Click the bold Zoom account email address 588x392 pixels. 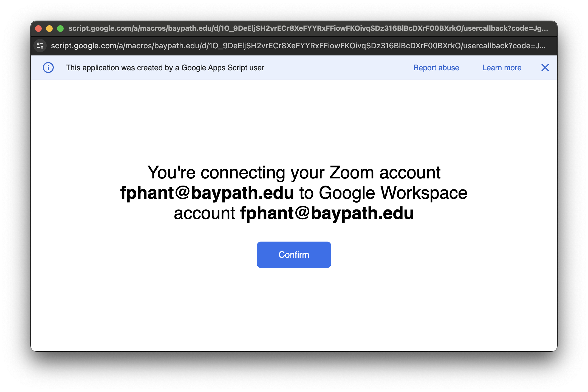pyautogui.click(x=207, y=193)
